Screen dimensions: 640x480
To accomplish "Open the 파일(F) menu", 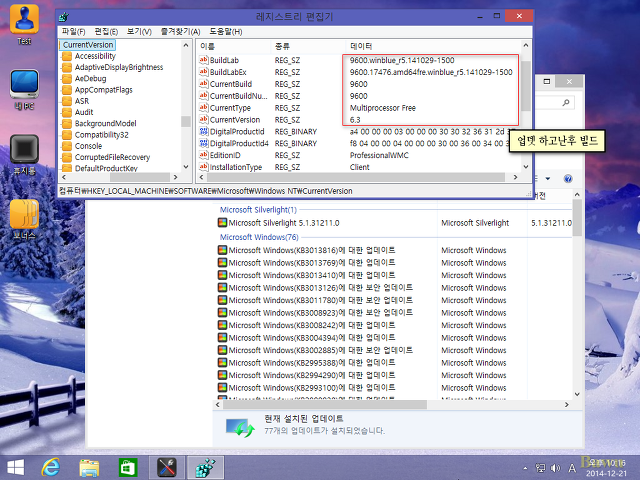I will (x=73, y=31).
